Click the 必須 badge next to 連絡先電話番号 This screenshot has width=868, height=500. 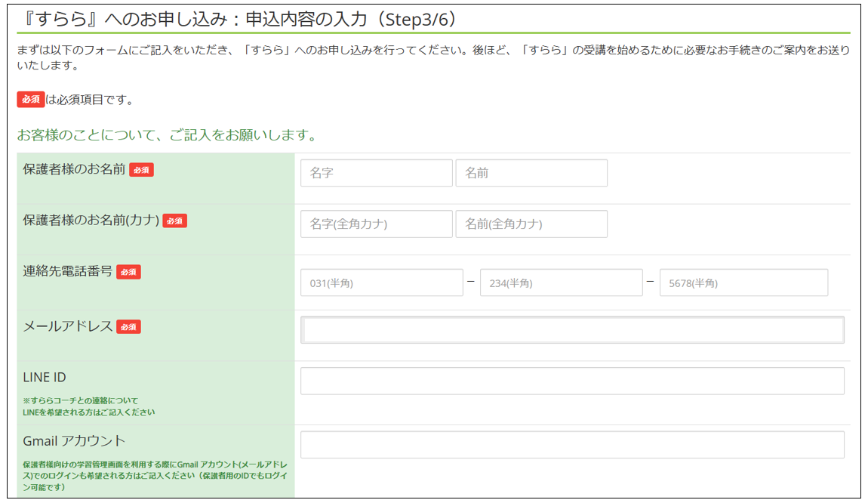click(x=128, y=272)
